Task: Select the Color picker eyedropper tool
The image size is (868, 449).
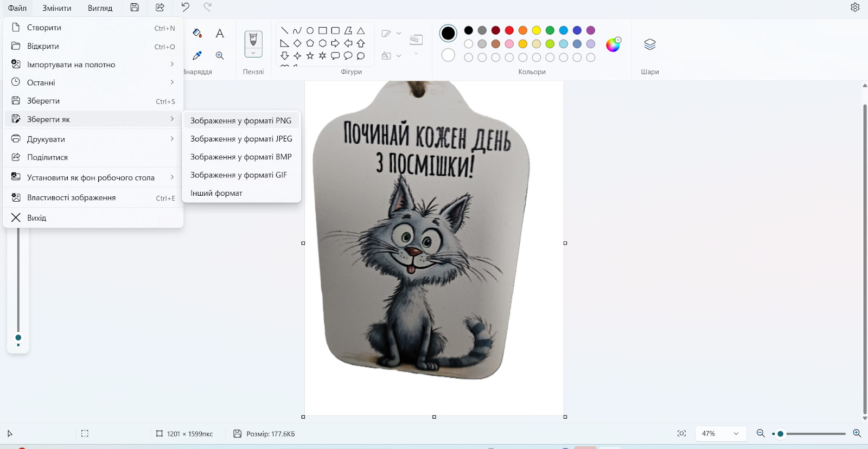Action: [197, 55]
